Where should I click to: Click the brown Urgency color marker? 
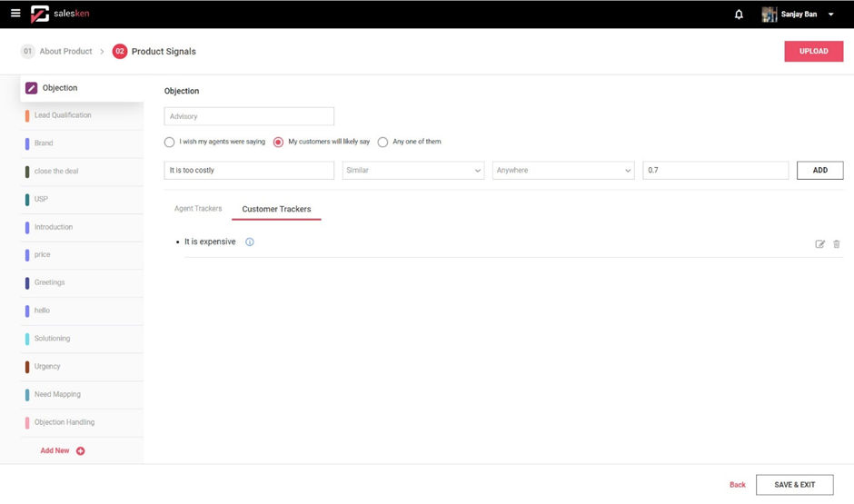(27, 366)
